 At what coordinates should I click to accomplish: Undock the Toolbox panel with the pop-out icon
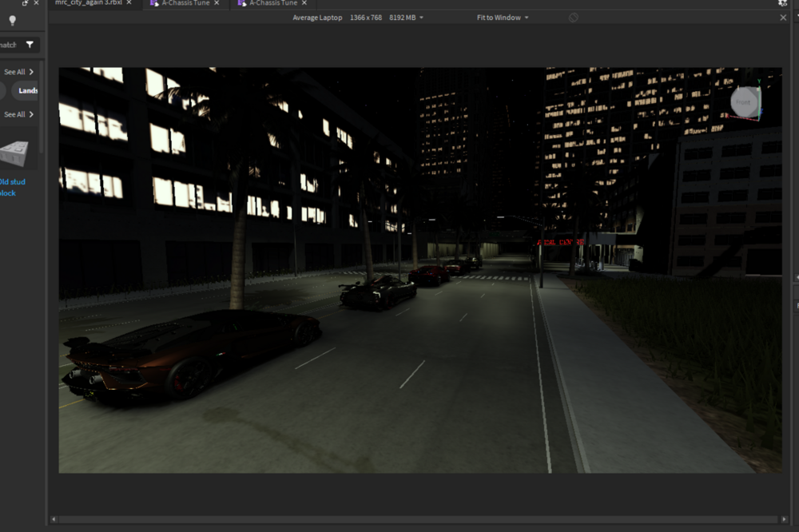pos(25,3)
